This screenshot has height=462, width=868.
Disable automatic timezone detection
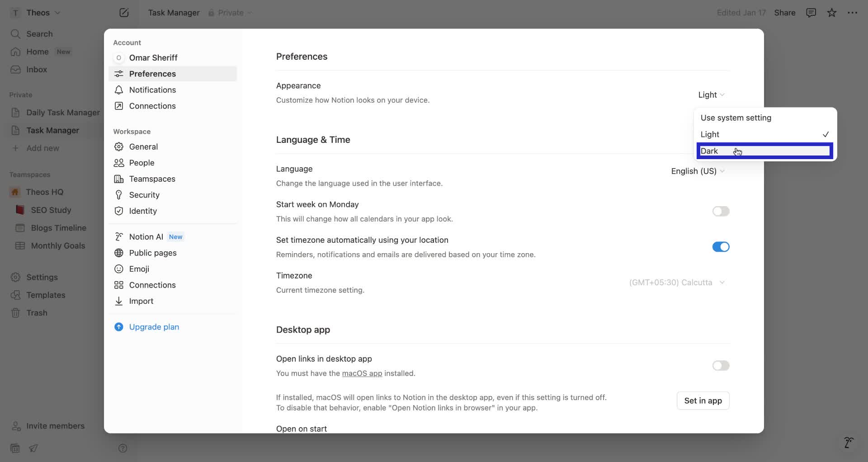[721, 247]
